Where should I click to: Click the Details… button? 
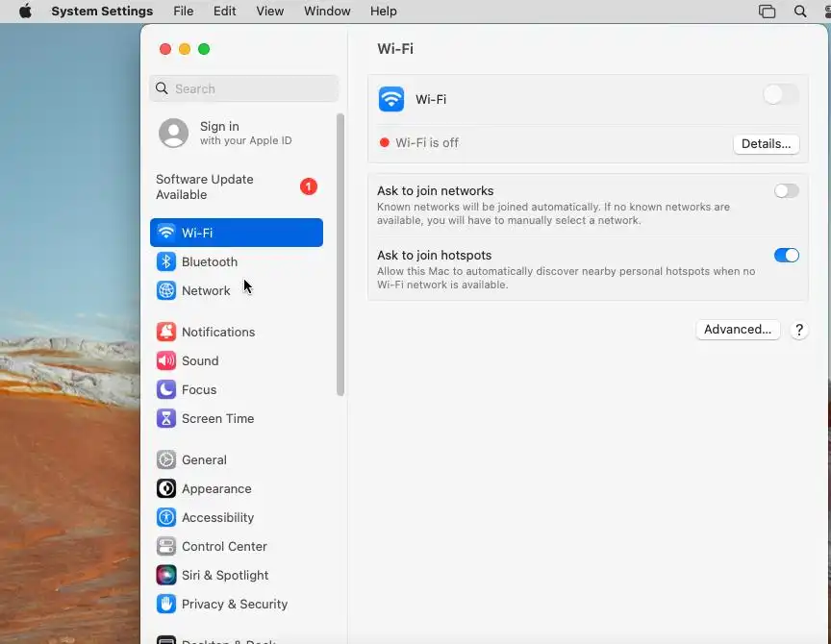click(x=767, y=144)
